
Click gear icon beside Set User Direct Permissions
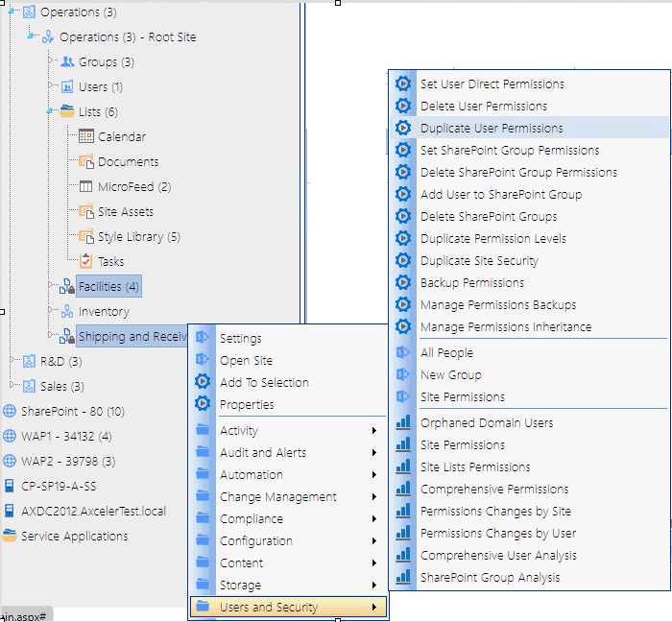(x=403, y=84)
